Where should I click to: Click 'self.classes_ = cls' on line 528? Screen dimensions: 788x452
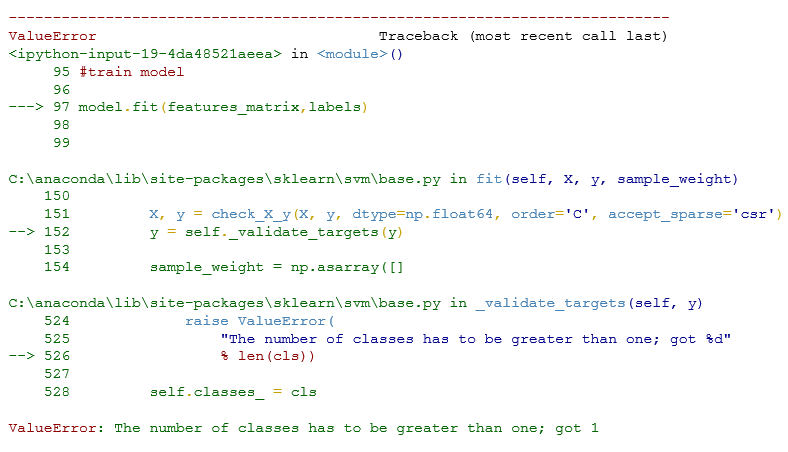coord(233,392)
